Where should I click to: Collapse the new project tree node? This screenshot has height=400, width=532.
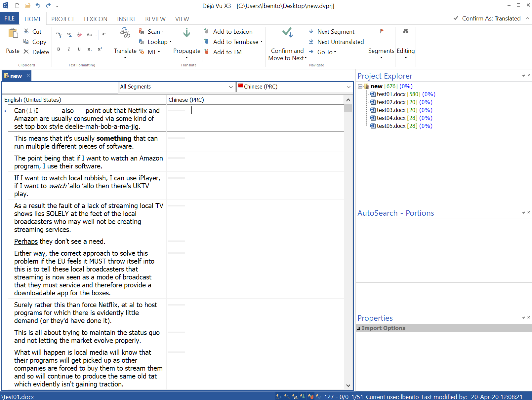pos(360,86)
